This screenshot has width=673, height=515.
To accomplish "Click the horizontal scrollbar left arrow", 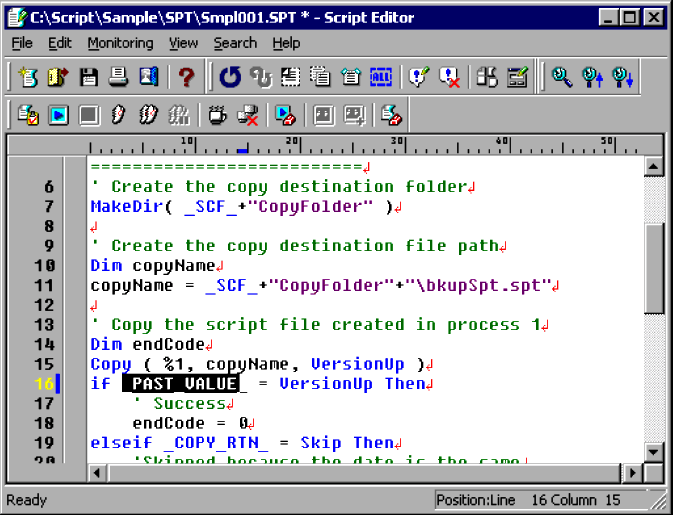I will tap(97, 473).
